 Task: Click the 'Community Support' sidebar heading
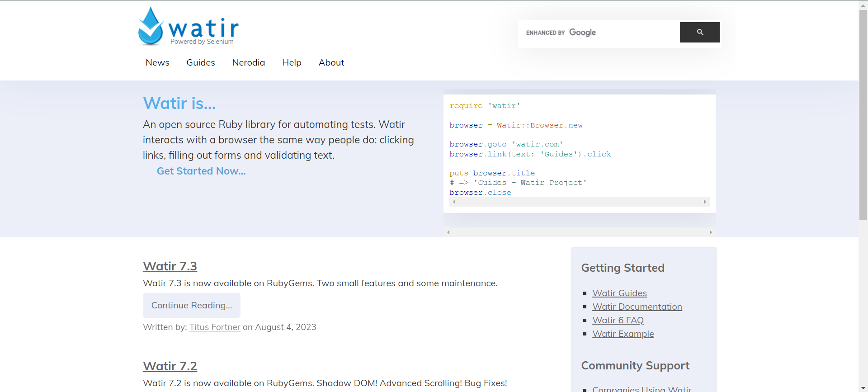click(635, 365)
